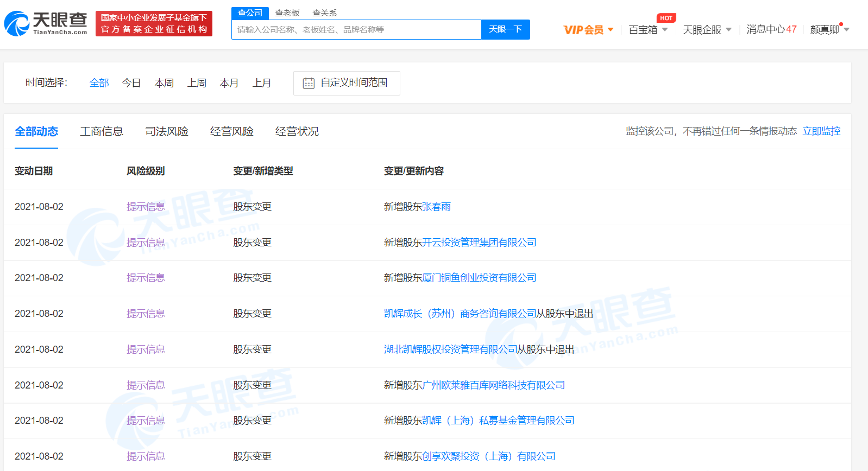868x471 pixels.
Task: Open 消息中心 notifications
Action: (771, 29)
